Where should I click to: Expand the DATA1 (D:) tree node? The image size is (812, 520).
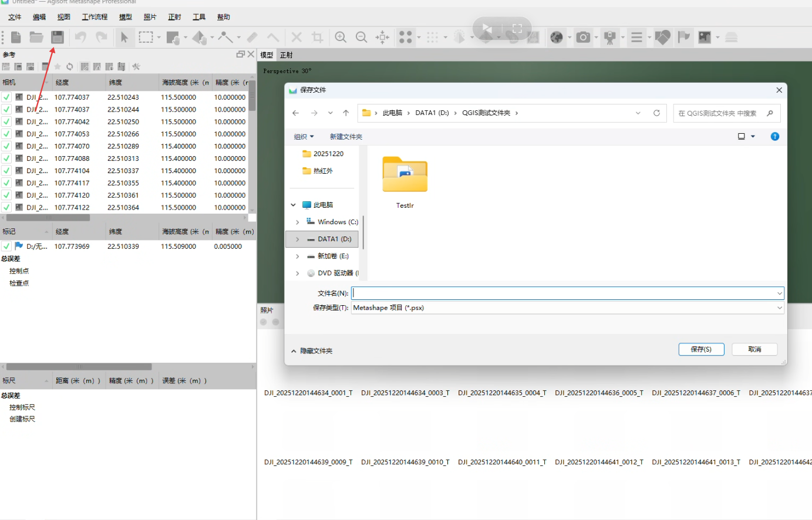click(x=297, y=239)
